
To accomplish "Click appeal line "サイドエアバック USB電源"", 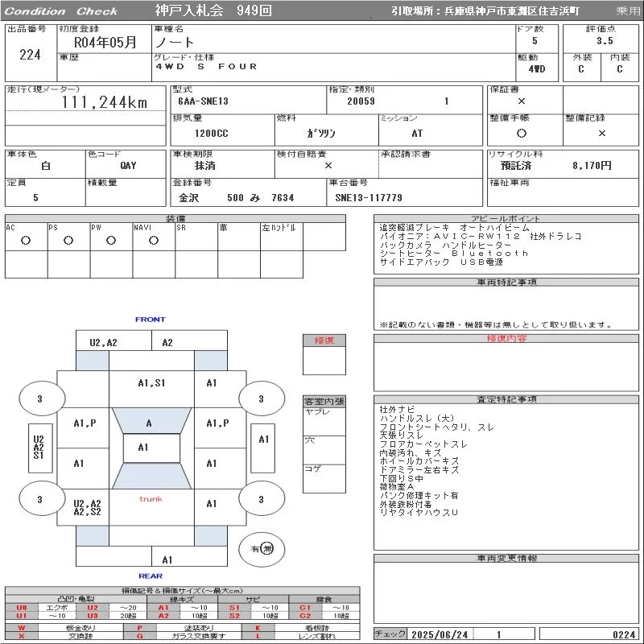I will coord(441,262).
